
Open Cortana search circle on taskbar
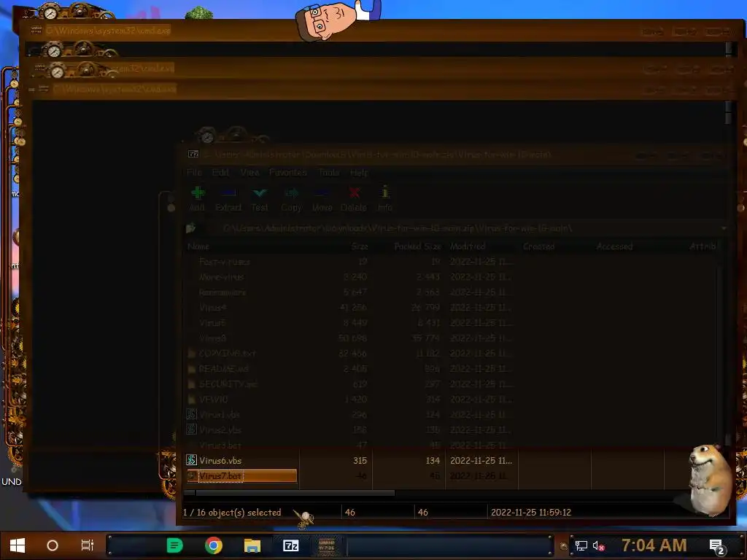[x=53, y=545]
